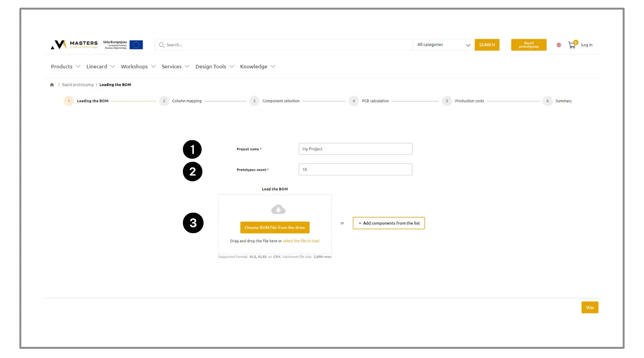644x358 pixels.
Task: Click the yellow Rapid prototyping button
Action: [529, 45]
